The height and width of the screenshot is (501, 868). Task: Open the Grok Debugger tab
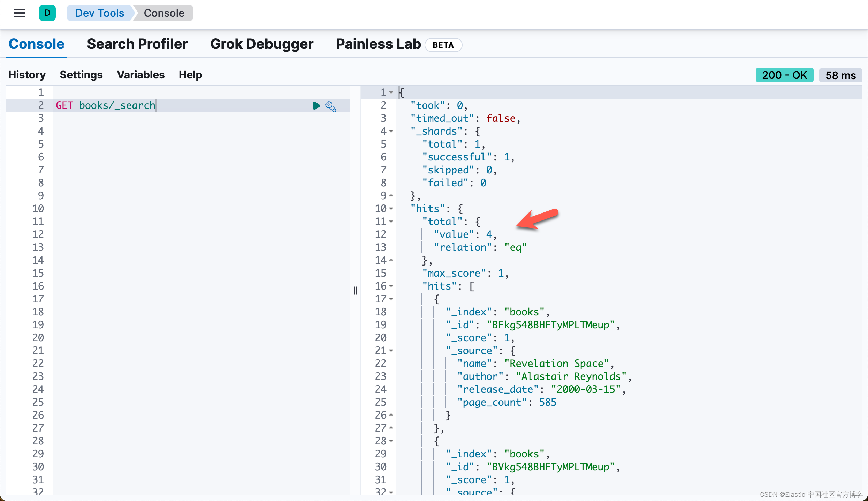[x=261, y=44]
